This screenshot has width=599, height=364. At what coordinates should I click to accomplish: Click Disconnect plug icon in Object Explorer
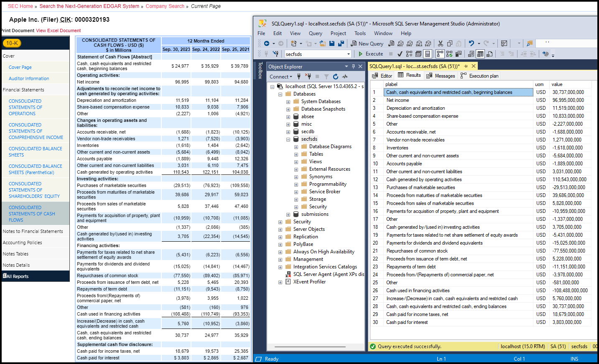pos(308,76)
